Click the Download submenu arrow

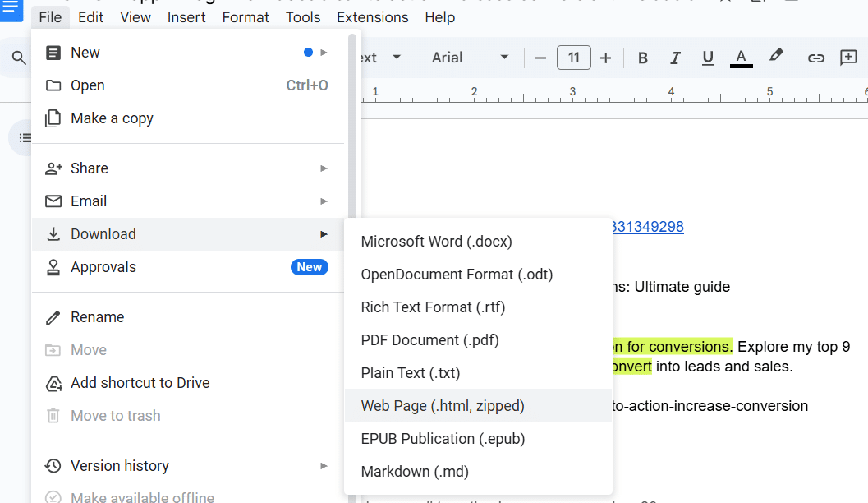[x=324, y=234]
